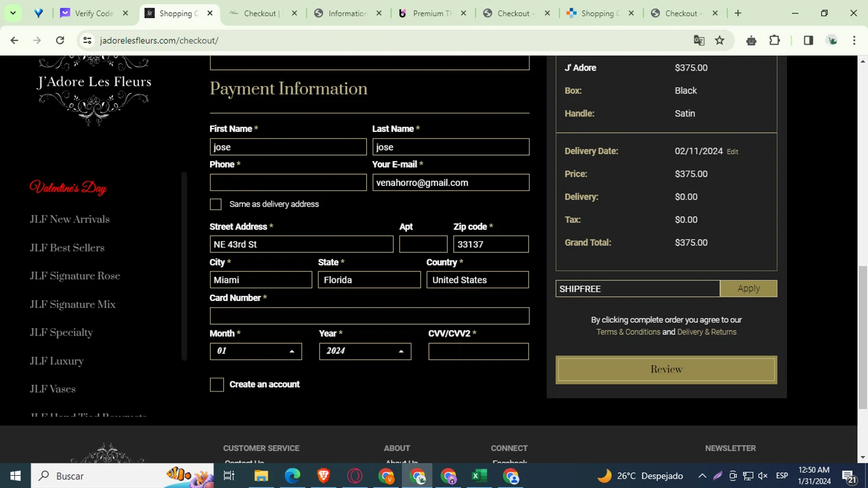Show hidden system tray icons
This screenshot has height=488, width=868.
702,476
